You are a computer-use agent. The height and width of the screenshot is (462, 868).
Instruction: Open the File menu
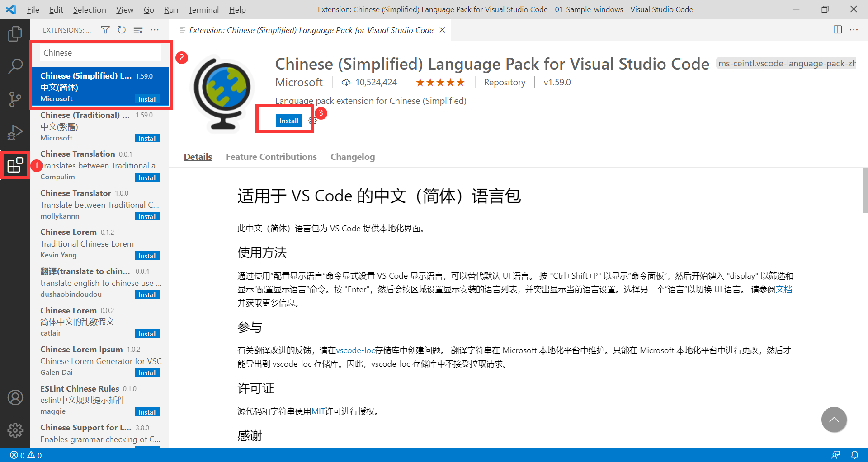pos(33,9)
